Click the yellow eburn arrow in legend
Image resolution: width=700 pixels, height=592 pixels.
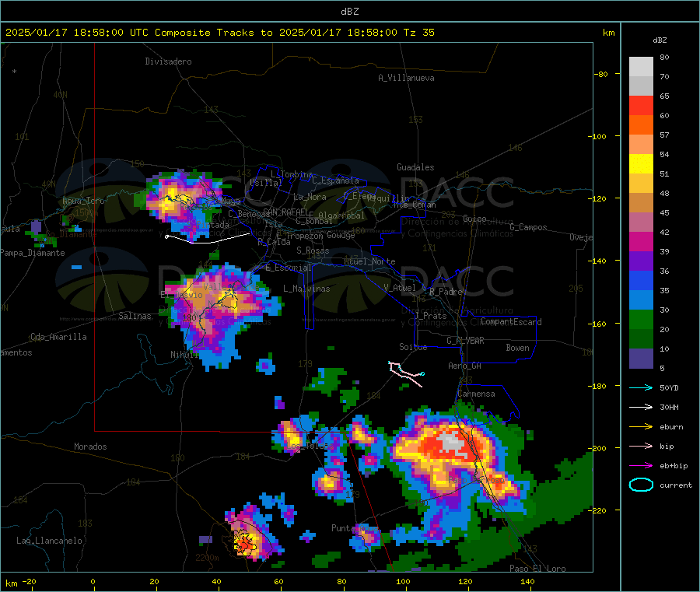coord(641,427)
